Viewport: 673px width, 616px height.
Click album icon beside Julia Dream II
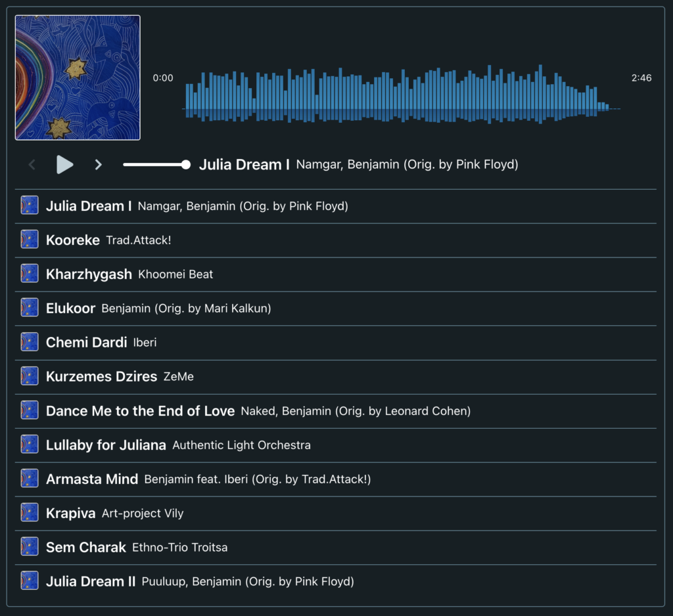[x=29, y=581]
